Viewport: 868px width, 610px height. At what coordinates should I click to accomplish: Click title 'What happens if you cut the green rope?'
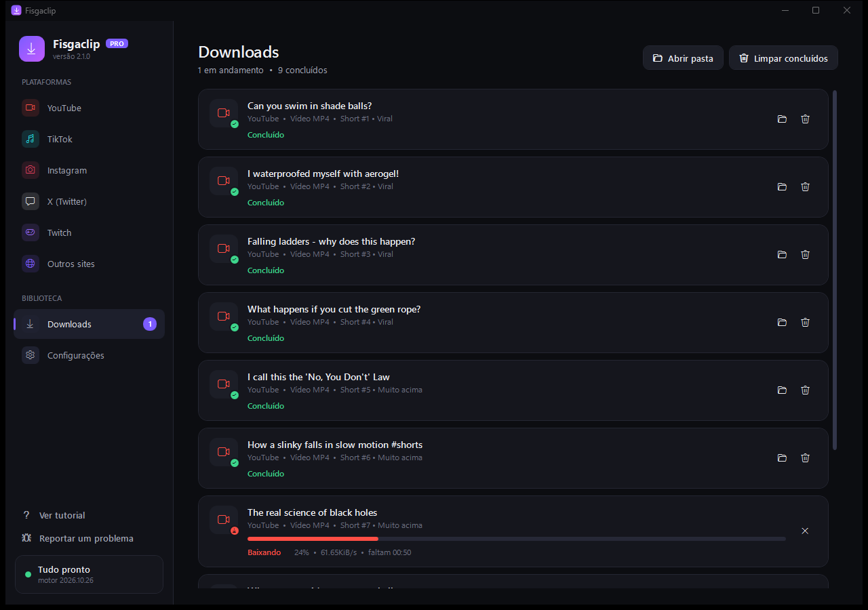pos(334,309)
